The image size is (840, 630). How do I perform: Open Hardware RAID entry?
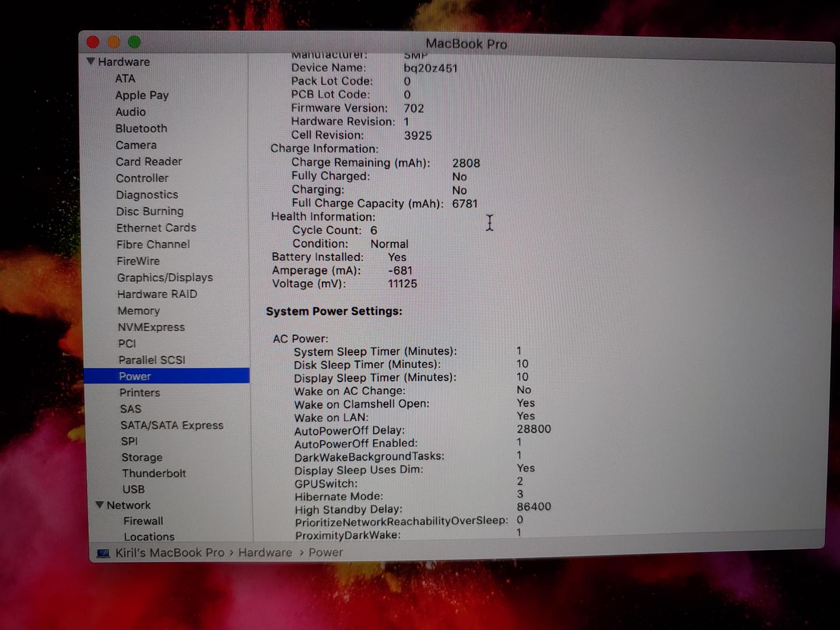157,294
